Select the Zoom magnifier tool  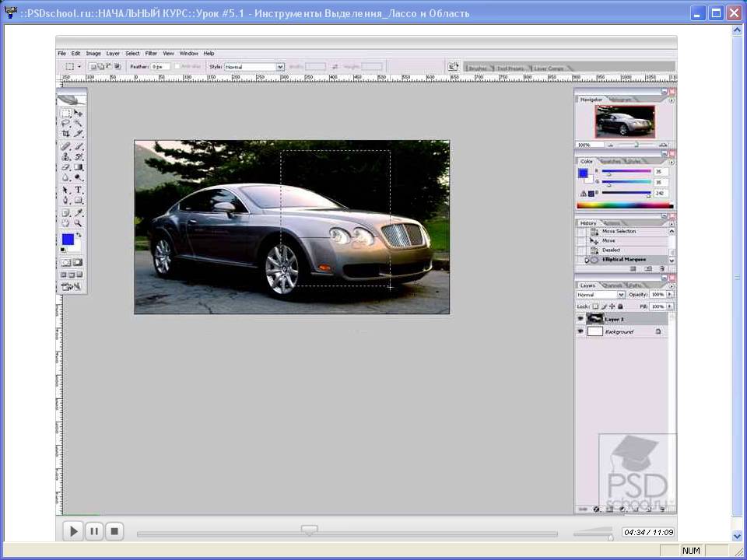[x=79, y=222]
